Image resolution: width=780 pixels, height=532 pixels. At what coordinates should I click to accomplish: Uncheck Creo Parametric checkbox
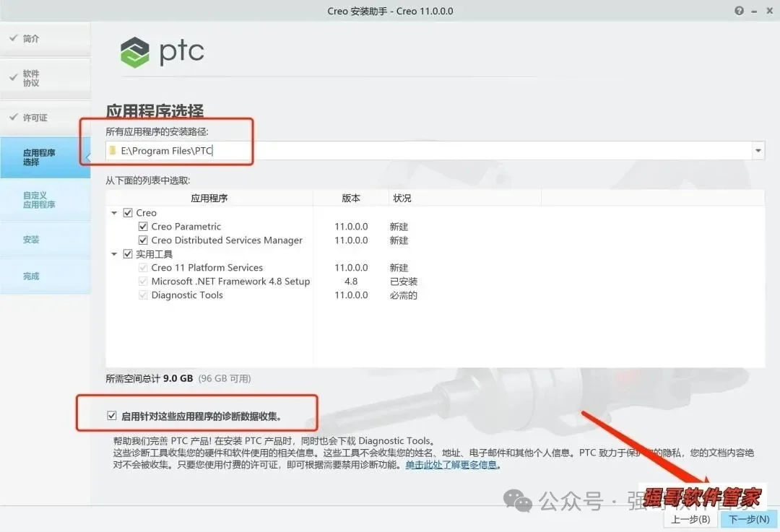click(x=143, y=226)
